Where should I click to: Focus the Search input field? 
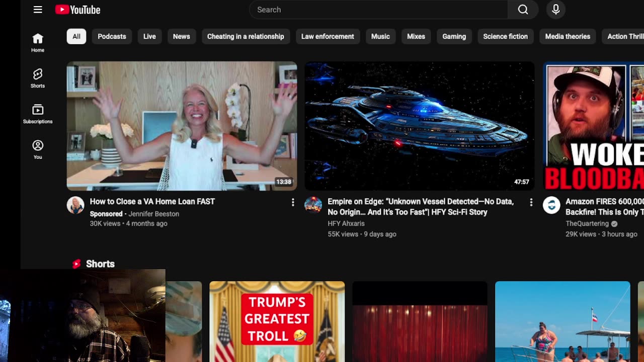coord(378,10)
